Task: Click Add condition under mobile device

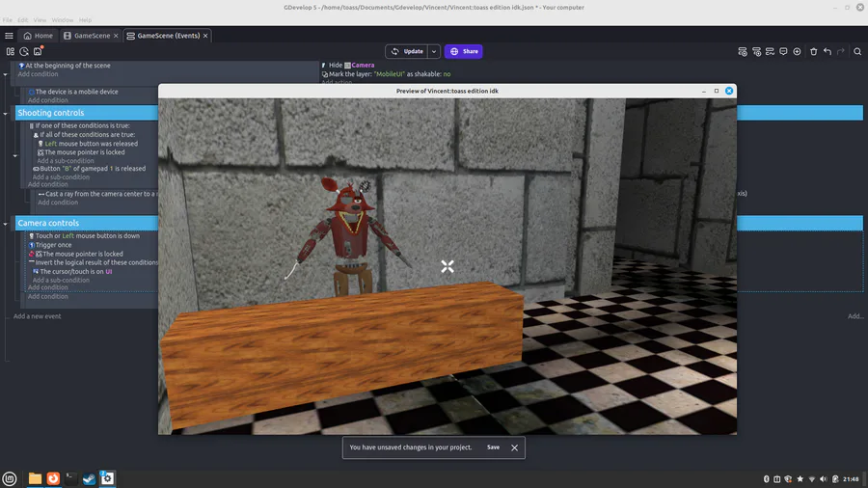Action: pyautogui.click(x=48, y=100)
